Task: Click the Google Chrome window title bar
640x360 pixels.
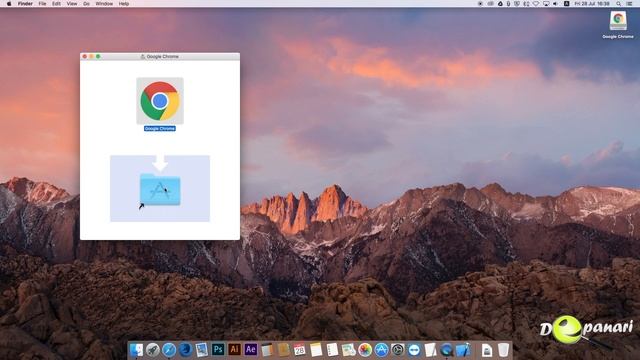Action: pyautogui.click(x=160, y=56)
